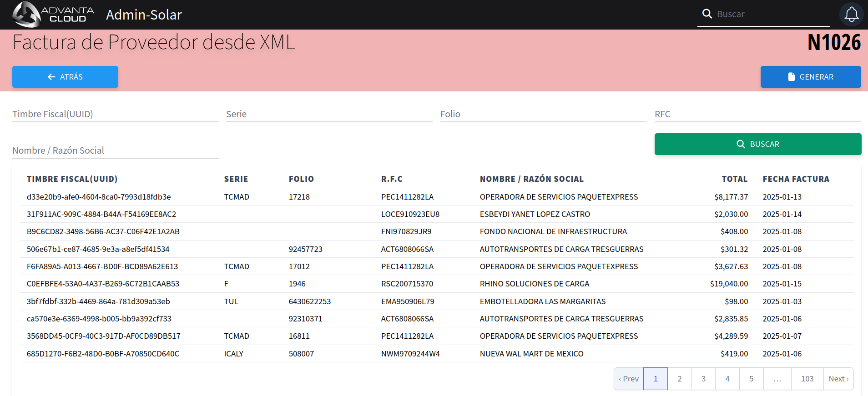
Task: Select UUID d33e20b9-afe0-4604-8ca0-7993d18fdb3e
Action: coord(99,197)
